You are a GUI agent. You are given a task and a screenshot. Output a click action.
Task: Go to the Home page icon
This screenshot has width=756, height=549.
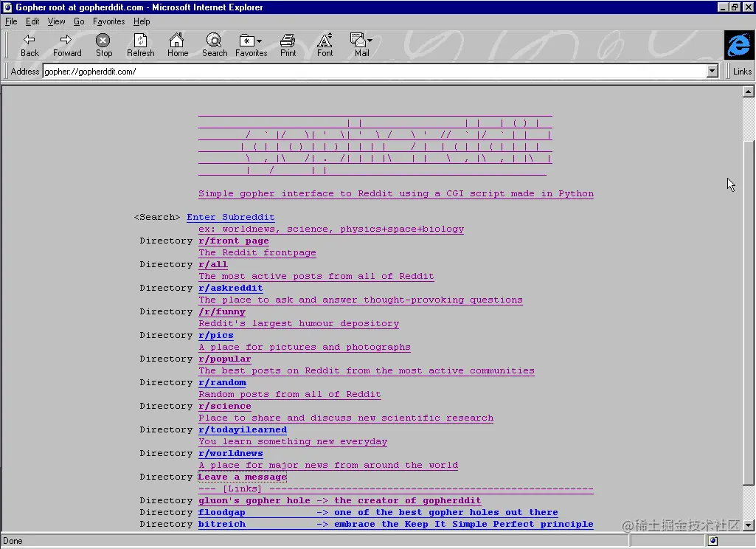(x=178, y=45)
